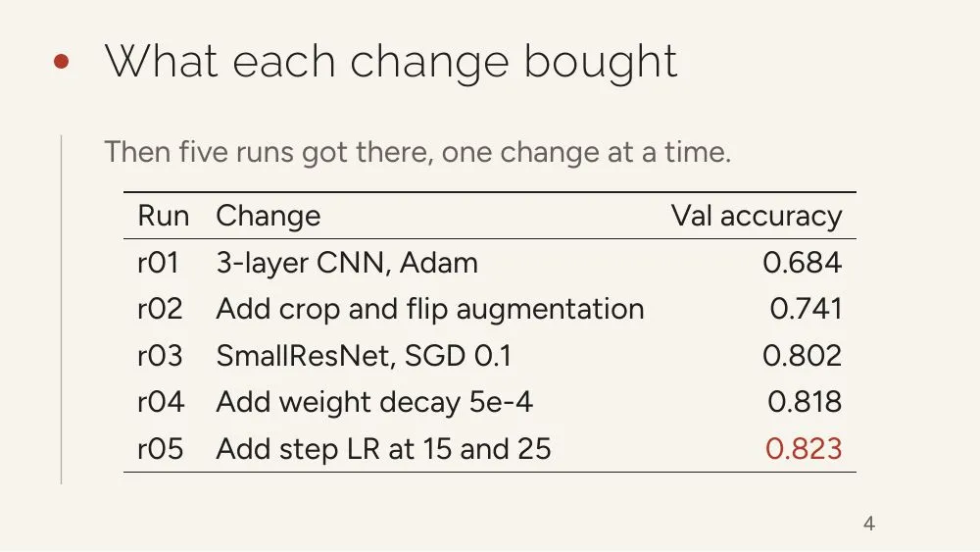The width and height of the screenshot is (980, 552).
Task: Click the red bullet dot beside the title
Action: tap(61, 61)
